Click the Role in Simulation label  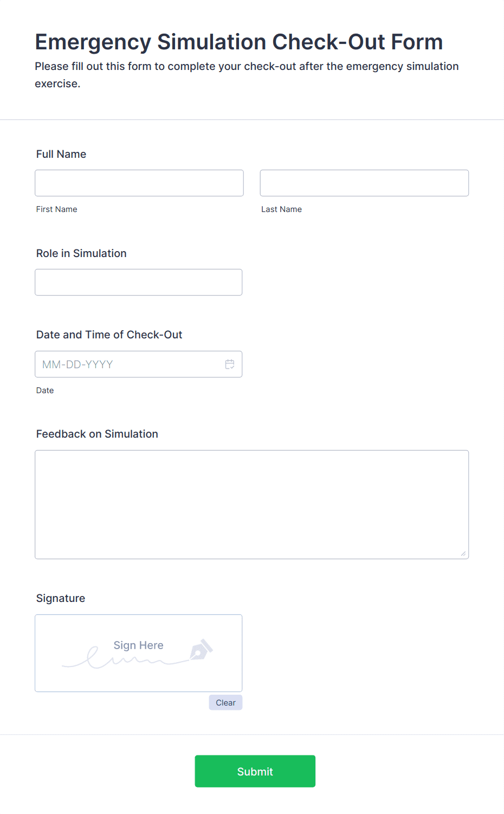[x=81, y=253]
